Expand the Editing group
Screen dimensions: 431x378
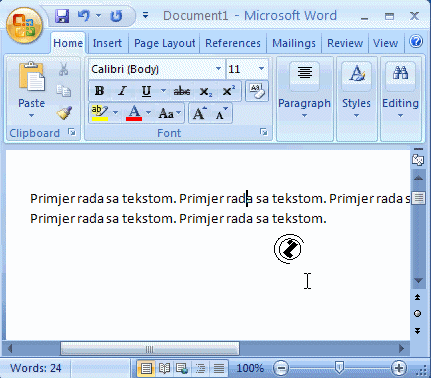(400, 100)
